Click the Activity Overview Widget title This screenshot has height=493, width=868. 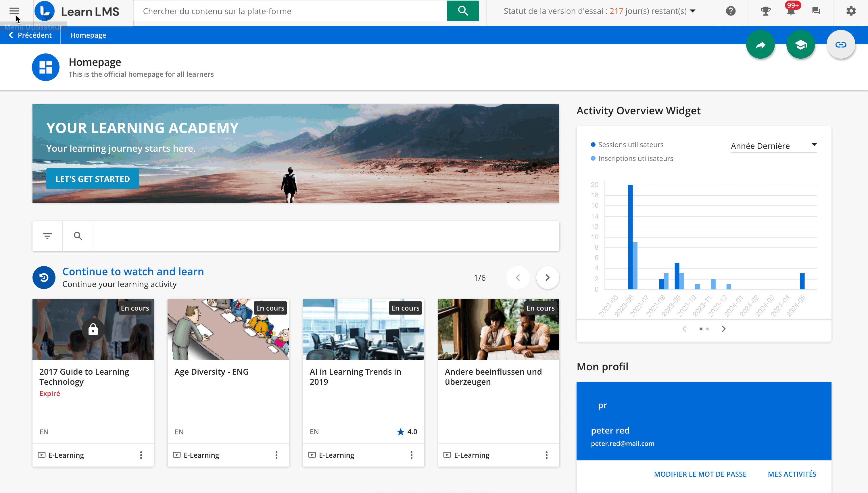pyautogui.click(x=638, y=111)
